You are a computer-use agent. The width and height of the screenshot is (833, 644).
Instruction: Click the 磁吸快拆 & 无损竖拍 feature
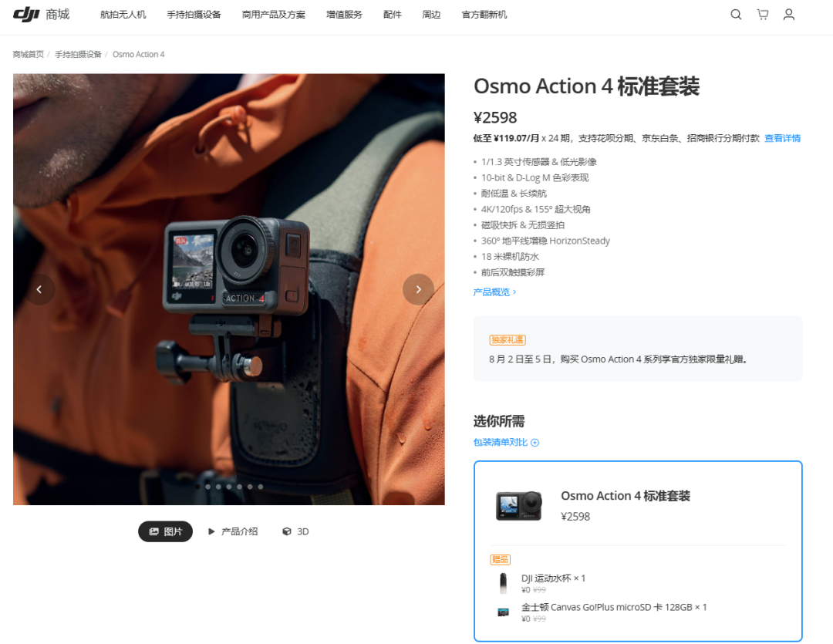coord(523,224)
